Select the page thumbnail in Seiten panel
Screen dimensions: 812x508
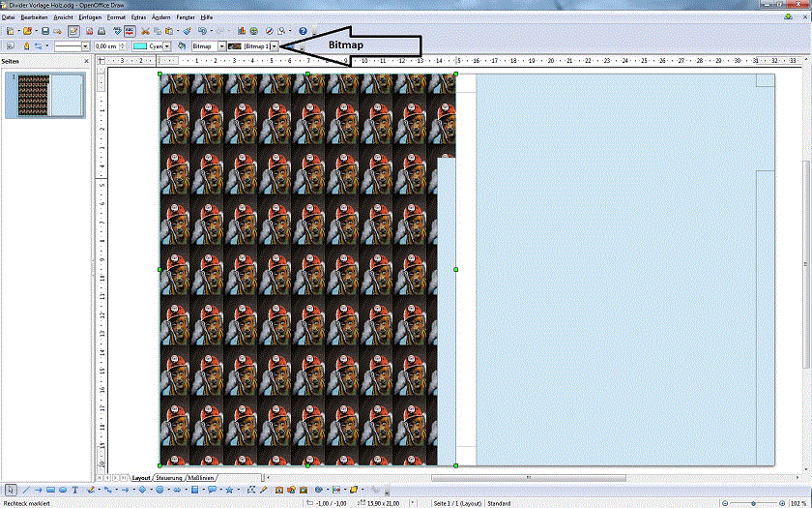click(x=44, y=94)
